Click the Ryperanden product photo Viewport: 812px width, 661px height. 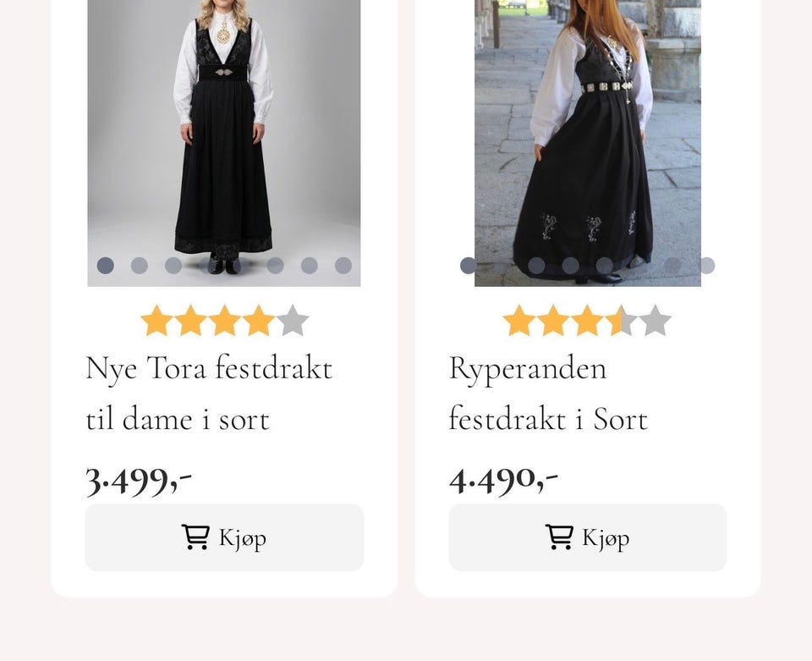pyautogui.click(x=587, y=140)
